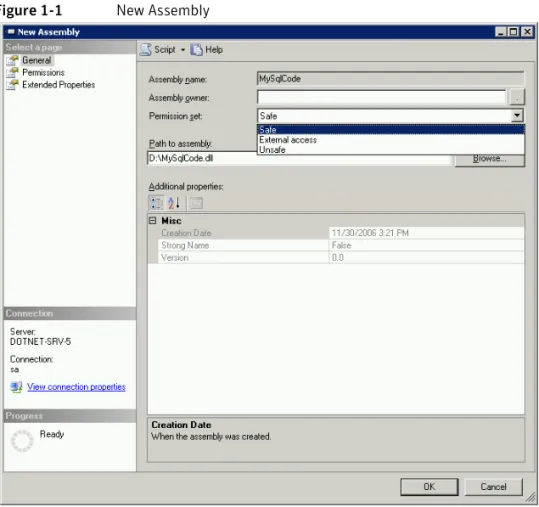Image resolution: width=539 pixels, height=507 pixels.
Task: Select the Extended Properties page icon
Action: 12,85
